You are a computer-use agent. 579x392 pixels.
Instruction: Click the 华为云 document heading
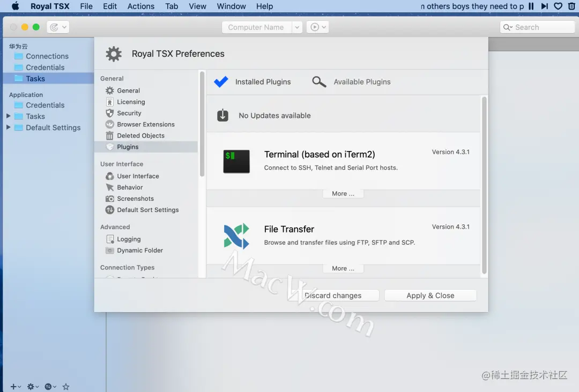point(18,46)
